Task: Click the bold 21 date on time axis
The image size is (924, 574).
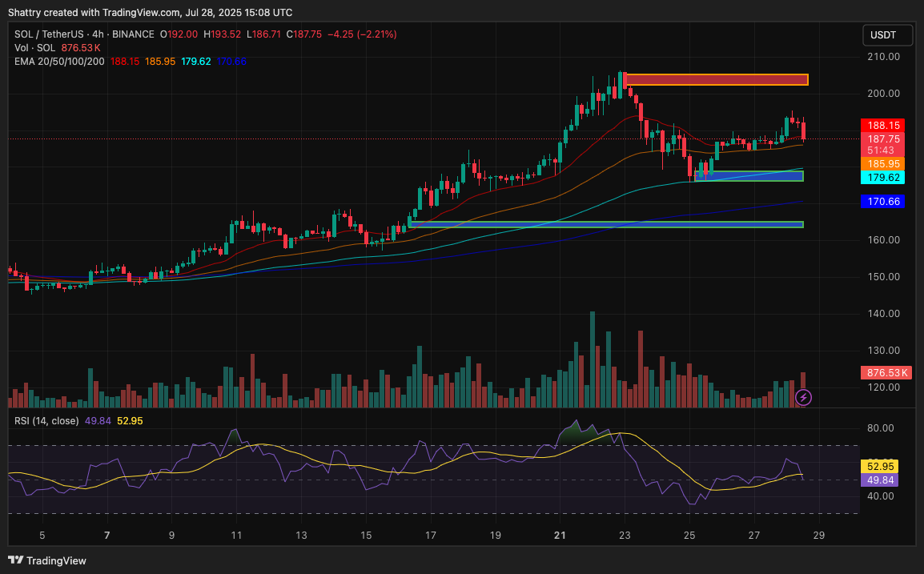Action: pyautogui.click(x=560, y=535)
